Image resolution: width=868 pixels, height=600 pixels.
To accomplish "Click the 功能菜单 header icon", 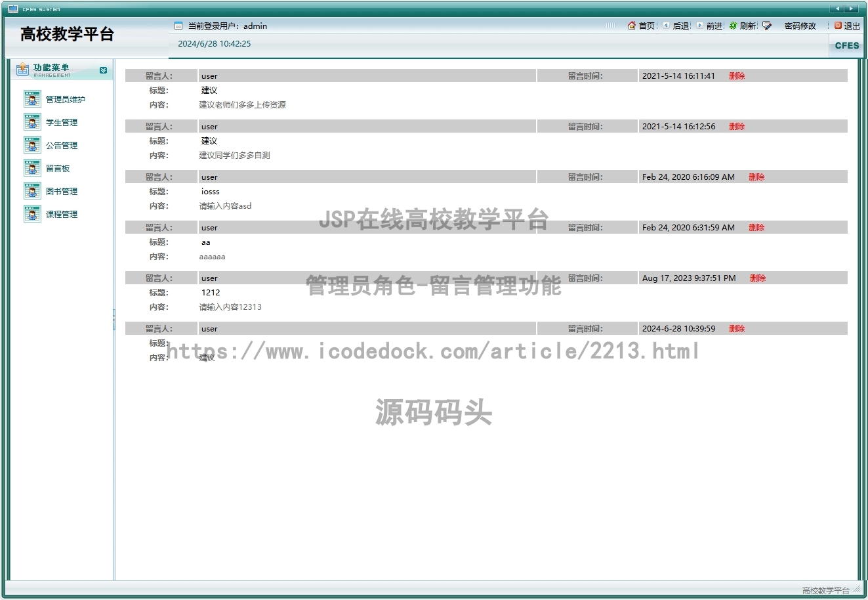I will click(x=23, y=69).
